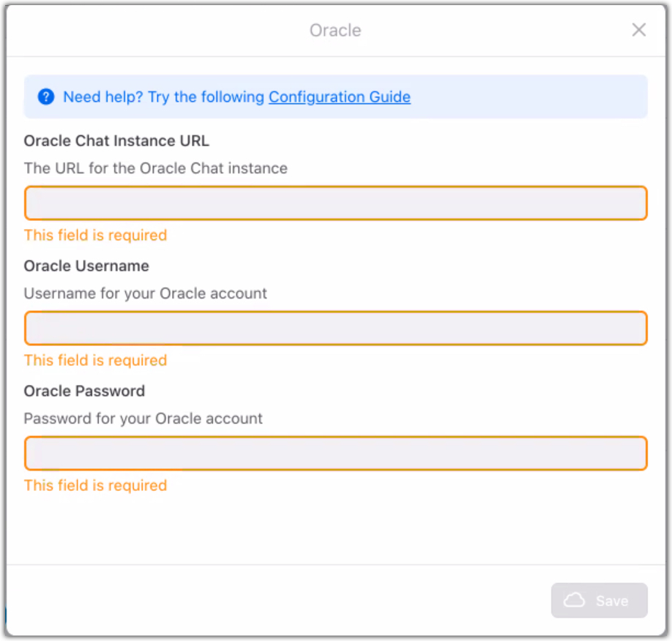
Task: Click the "Oracle" dialog title
Action: tap(335, 30)
